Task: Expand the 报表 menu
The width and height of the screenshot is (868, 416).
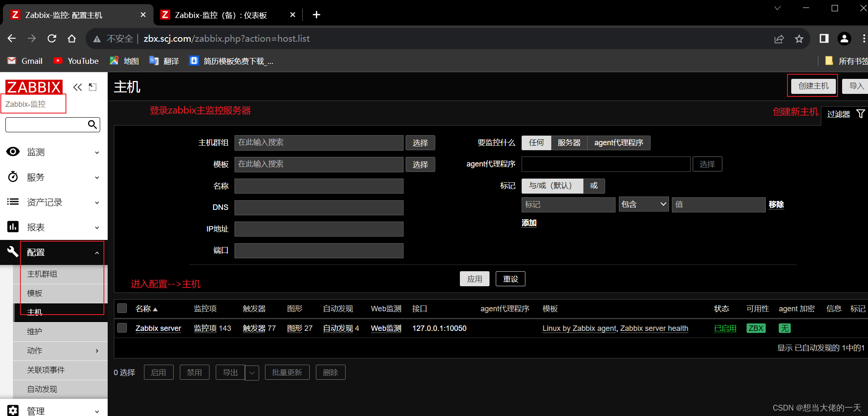Action: coord(54,227)
